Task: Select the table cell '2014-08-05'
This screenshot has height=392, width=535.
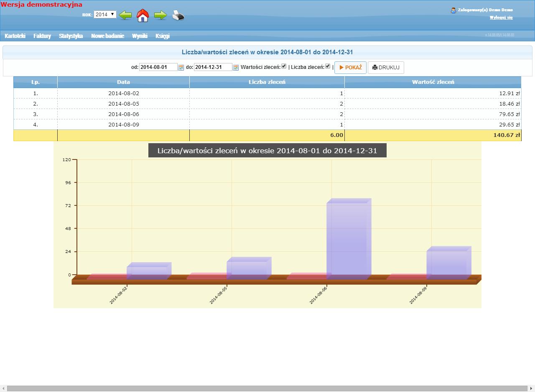Action: click(124, 104)
